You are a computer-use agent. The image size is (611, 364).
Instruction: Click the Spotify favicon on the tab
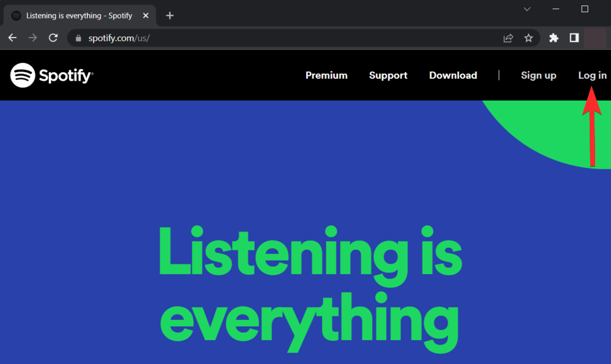click(15, 15)
